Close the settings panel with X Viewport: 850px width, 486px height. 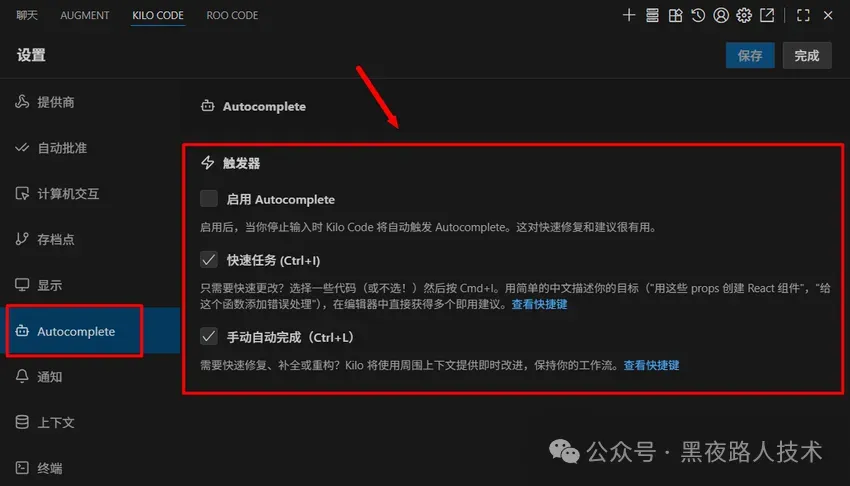coord(828,15)
